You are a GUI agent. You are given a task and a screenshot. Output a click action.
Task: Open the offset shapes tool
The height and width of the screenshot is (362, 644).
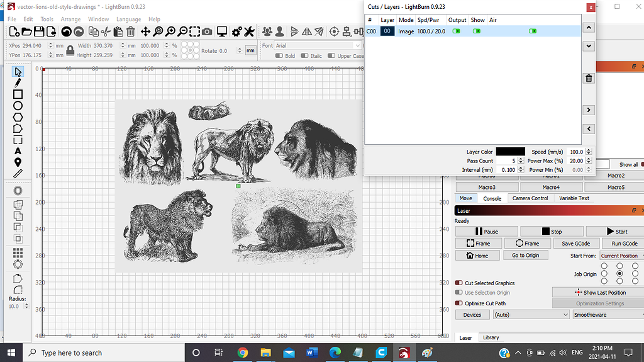coord(18,191)
